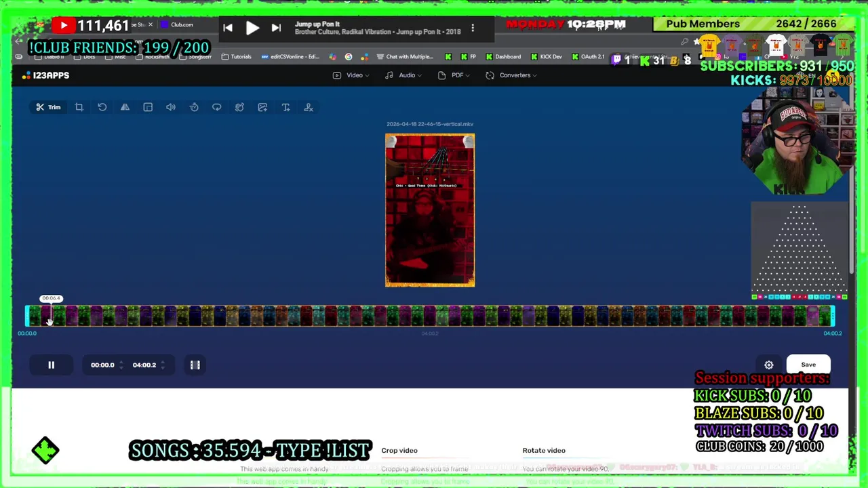Screen dimensions: 868x488
Task: Increase the start time with up arrow
Action: coord(121,362)
